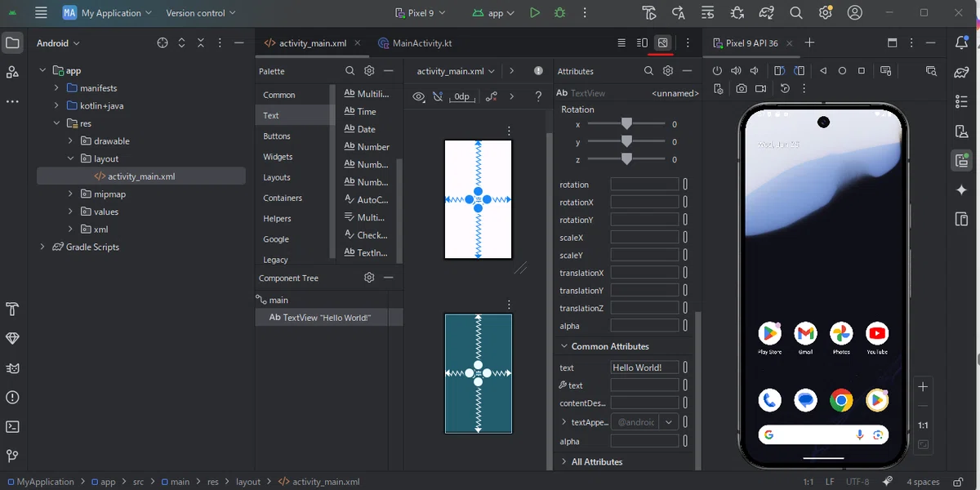
Task: Click the emulator power button icon
Action: tap(718, 71)
